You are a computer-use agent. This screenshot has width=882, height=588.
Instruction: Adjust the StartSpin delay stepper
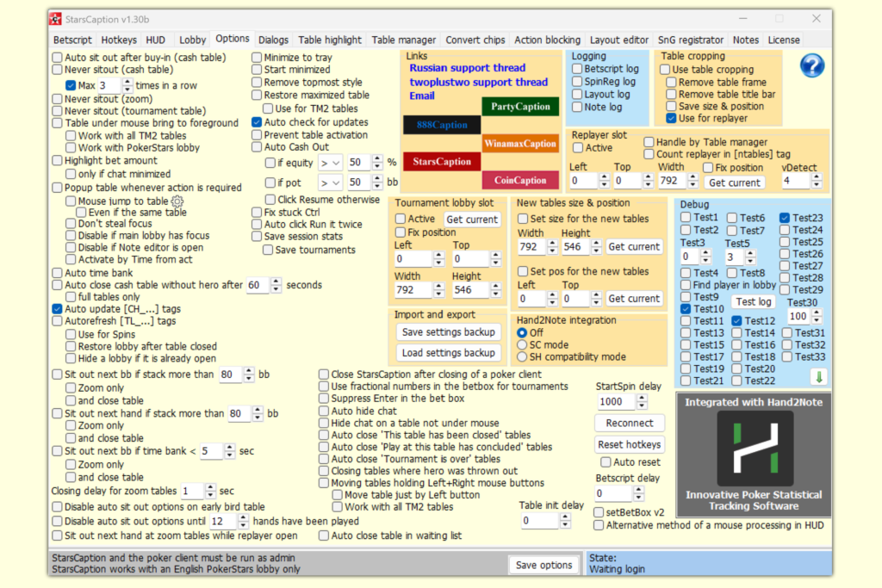pos(642,401)
